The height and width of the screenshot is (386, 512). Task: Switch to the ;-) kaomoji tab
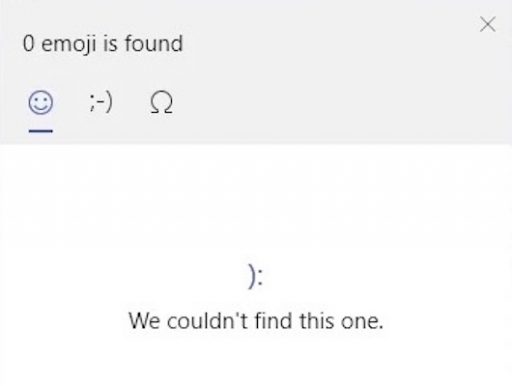pos(101,102)
